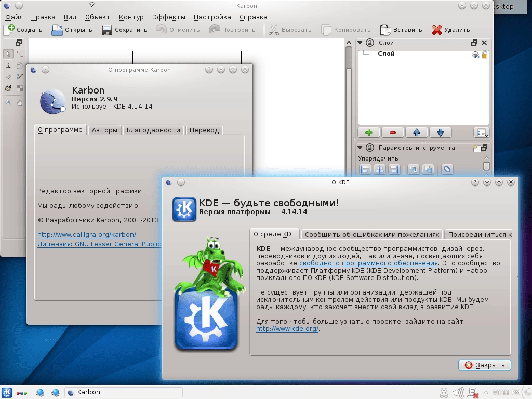The image size is (532, 399).
Task: Click the bring-to-front arrange icon
Action: click(x=413, y=169)
